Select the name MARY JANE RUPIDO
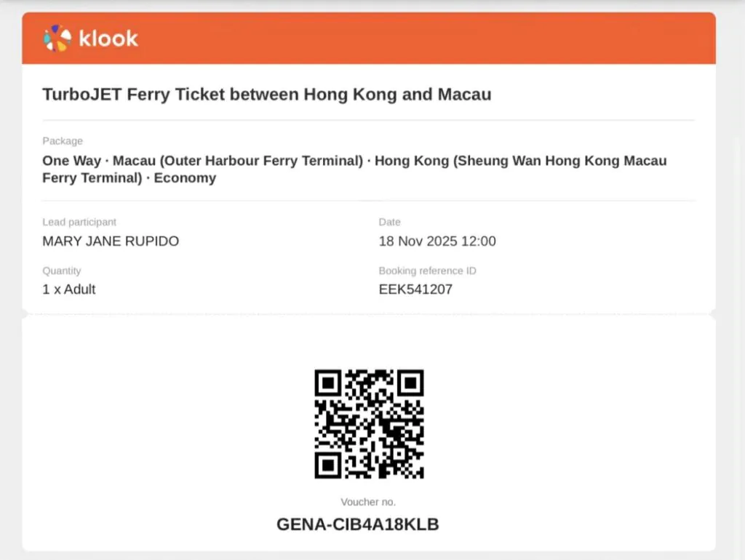The width and height of the screenshot is (745, 560). 111,241
